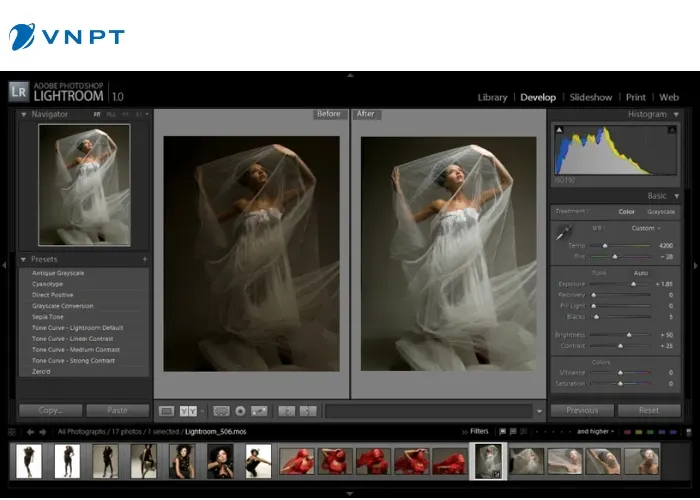Click the Reset button

649,411
